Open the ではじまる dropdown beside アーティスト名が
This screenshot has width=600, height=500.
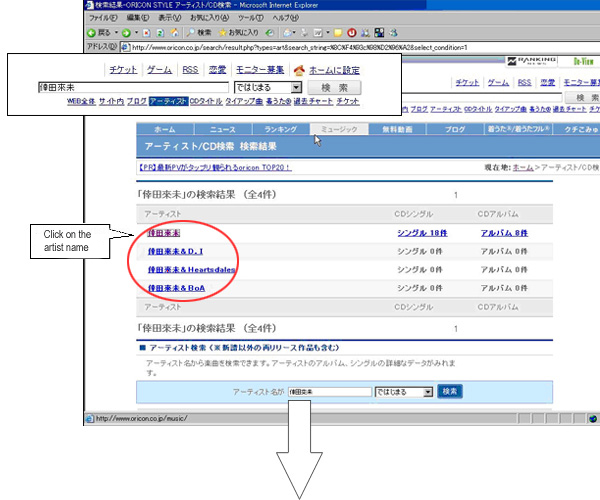[x=428, y=392]
